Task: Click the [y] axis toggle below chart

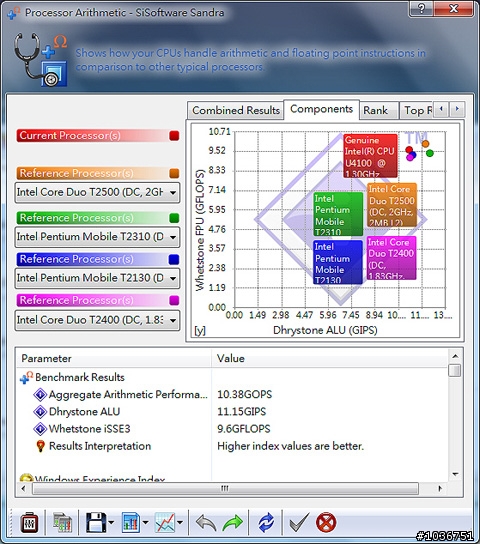Action: click(x=199, y=330)
